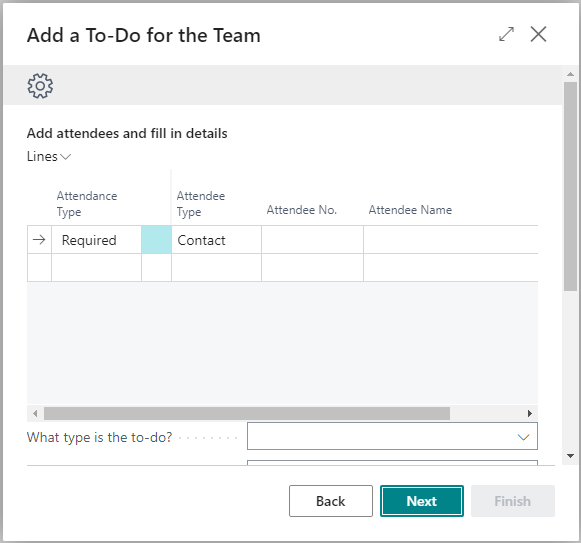Select the Contact attendee type cell
Image resolution: width=581 pixels, height=543 pixels.
pyautogui.click(x=216, y=240)
